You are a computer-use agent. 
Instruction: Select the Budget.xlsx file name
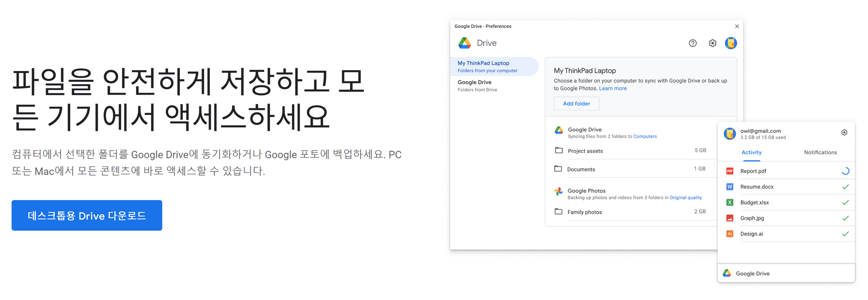click(755, 203)
